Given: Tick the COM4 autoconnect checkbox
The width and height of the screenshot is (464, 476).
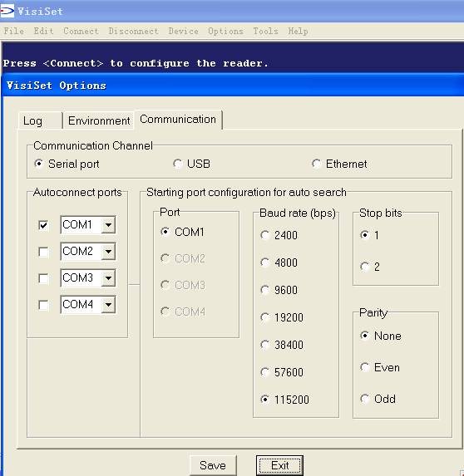Looking at the screenshot, I should click(43, 305).
